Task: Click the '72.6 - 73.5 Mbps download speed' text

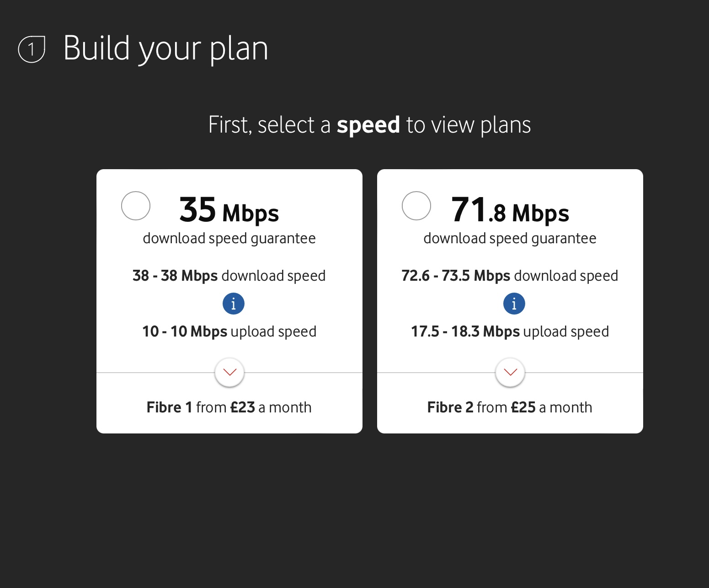Action: coord(510,276)
